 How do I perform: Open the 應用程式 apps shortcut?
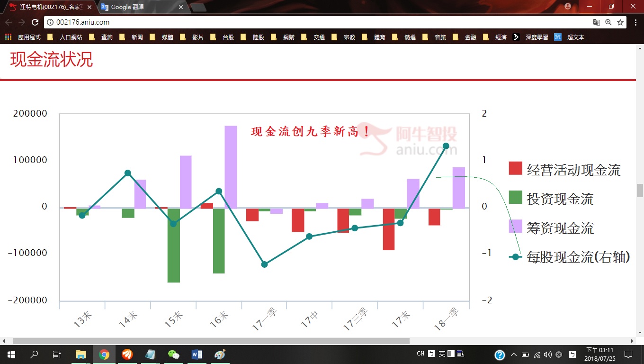click(23, 37)
